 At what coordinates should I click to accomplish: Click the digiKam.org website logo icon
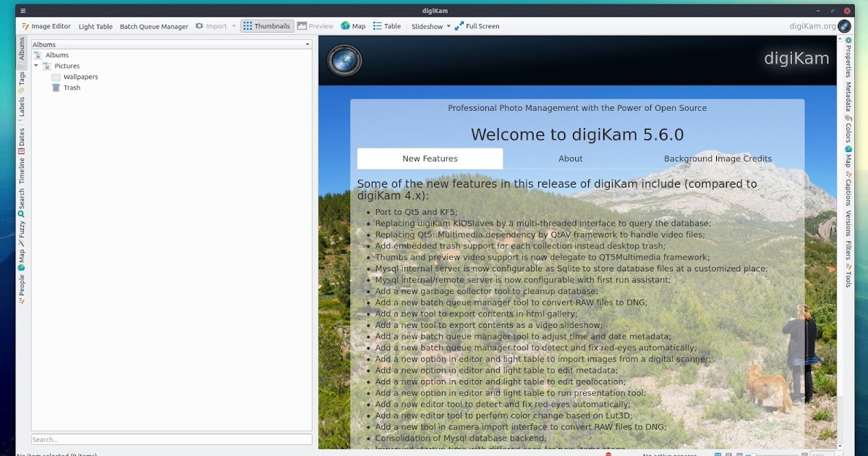[x=844, y=26]
